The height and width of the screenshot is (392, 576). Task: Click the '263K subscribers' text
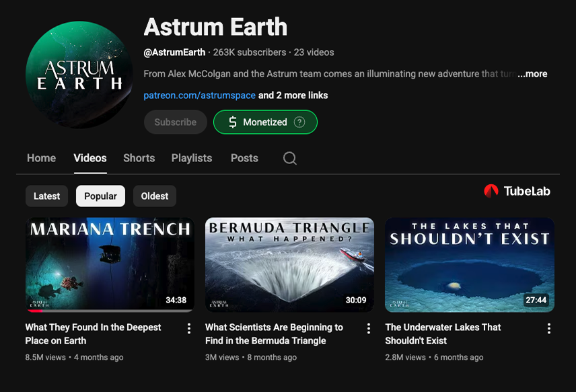click(x=250, y=52)
